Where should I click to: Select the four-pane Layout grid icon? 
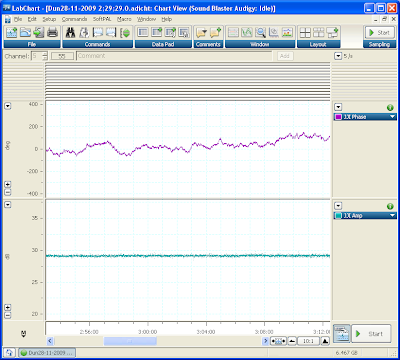tap(305, 33)
